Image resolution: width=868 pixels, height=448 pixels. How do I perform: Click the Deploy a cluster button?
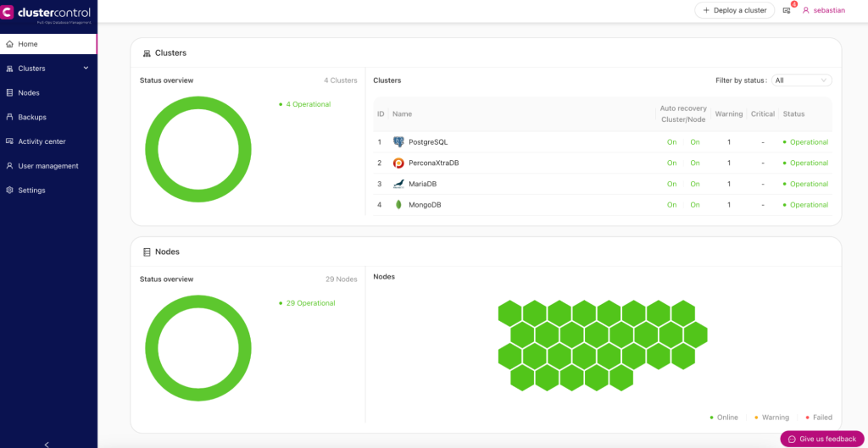[734, 10]
